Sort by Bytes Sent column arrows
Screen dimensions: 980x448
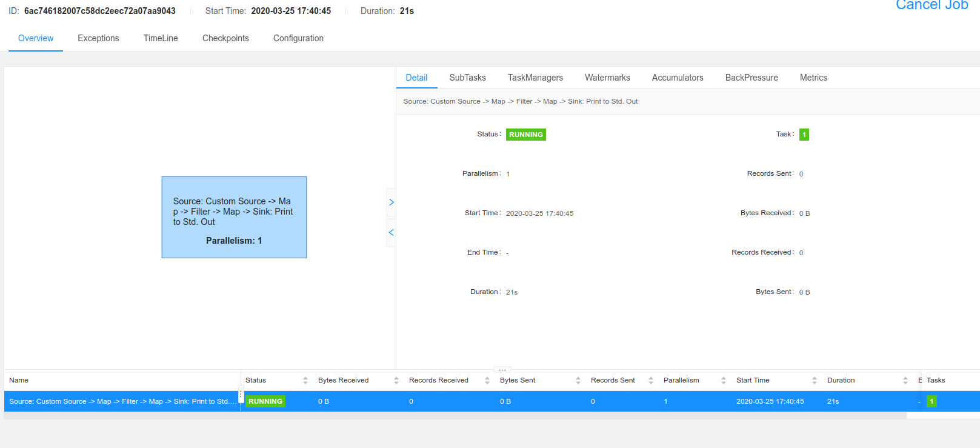click(578, 381)
